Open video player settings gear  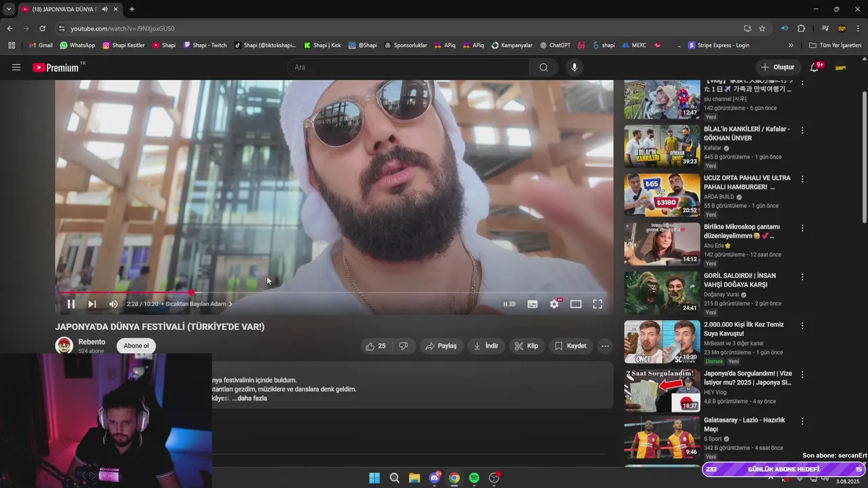pyautogui.click(x=554, y=304)
